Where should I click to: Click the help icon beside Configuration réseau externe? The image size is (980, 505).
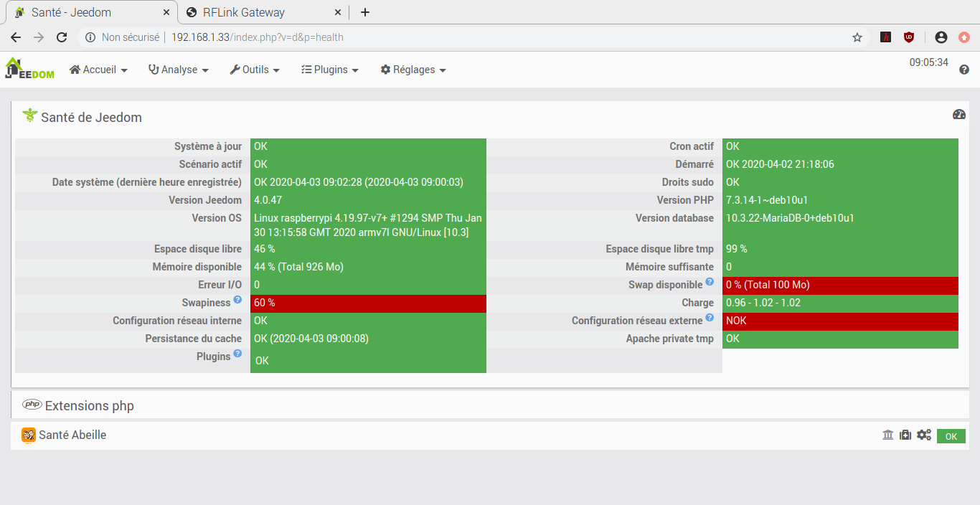(710, 317)
